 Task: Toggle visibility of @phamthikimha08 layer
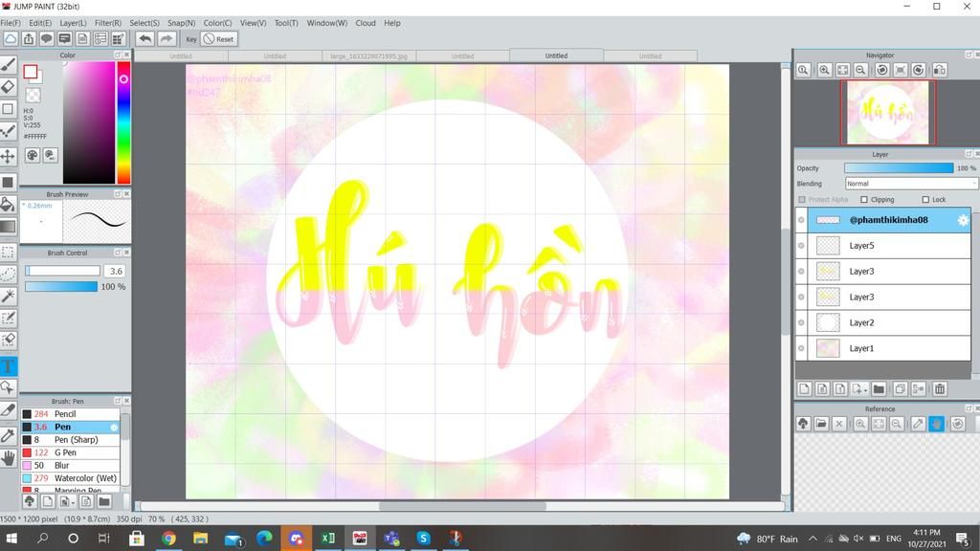pyautogui.click(x=801, y=220)
